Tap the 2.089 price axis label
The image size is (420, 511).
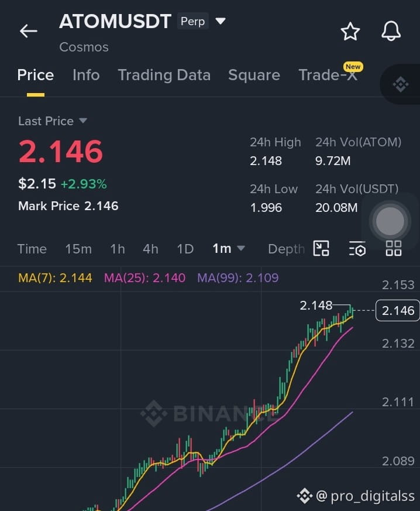pyautogui.click(x=398, y=461)
